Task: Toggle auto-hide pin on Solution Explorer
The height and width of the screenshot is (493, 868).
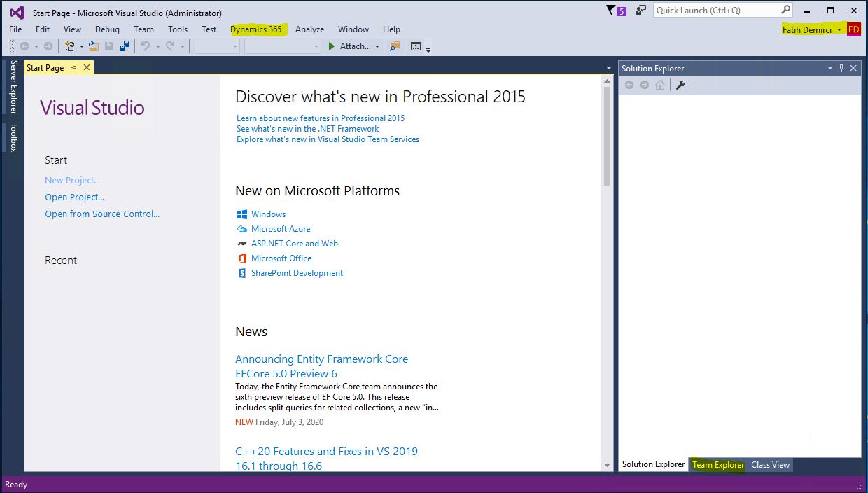Action: pyautogui.click(x=841, y=68)
